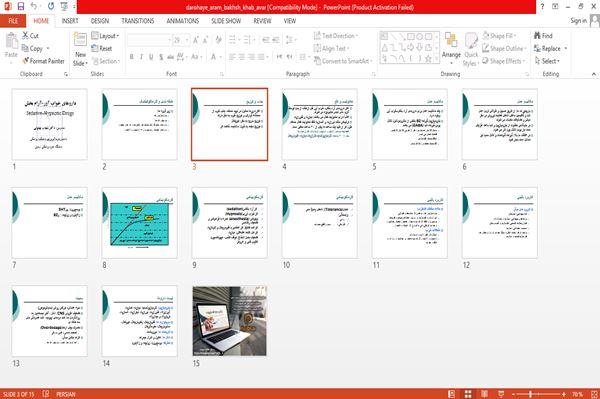The height and width of the screenshot is (399, 600).
Task: Click the Save icon in quick access toolbar
Action: (21, 7)
